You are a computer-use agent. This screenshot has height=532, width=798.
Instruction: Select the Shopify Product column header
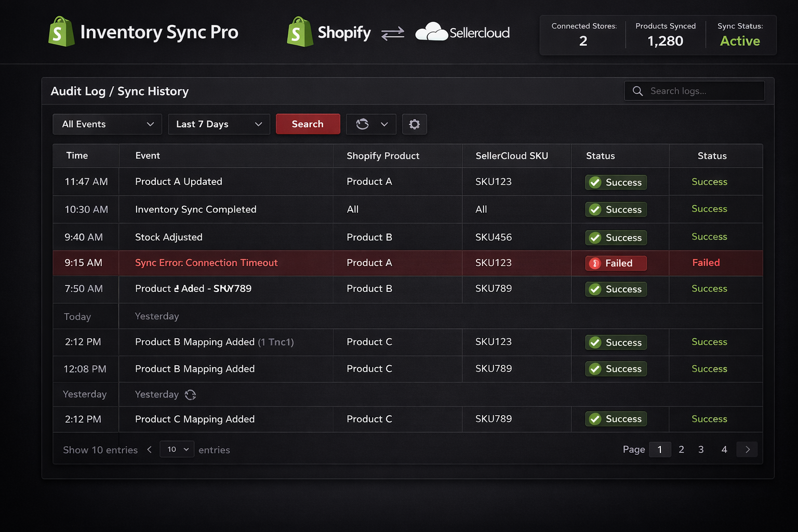(x=383, y=155)
